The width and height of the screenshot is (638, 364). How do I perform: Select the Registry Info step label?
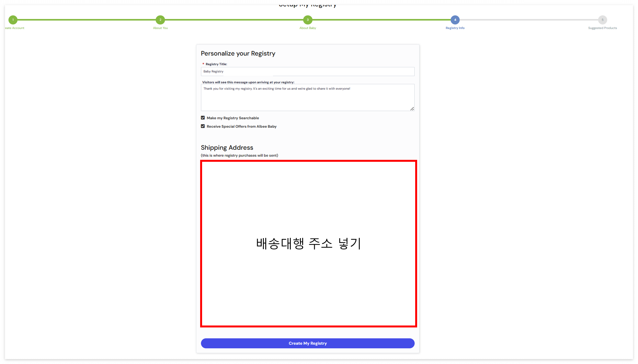coord(455,28)
